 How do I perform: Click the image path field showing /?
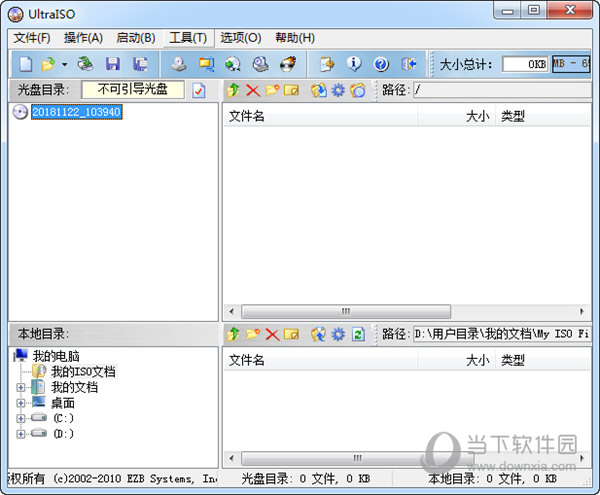pyautogui.click(x=502, y=90)
